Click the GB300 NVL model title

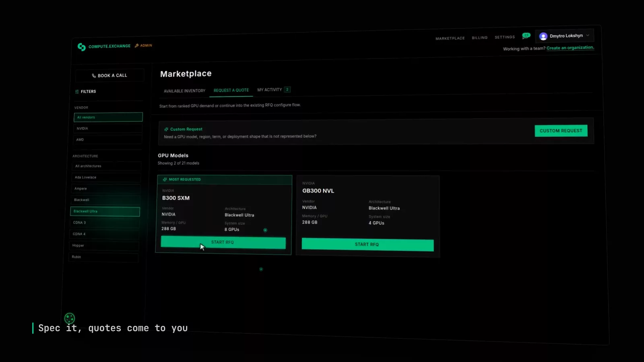(x=318, y=191)
